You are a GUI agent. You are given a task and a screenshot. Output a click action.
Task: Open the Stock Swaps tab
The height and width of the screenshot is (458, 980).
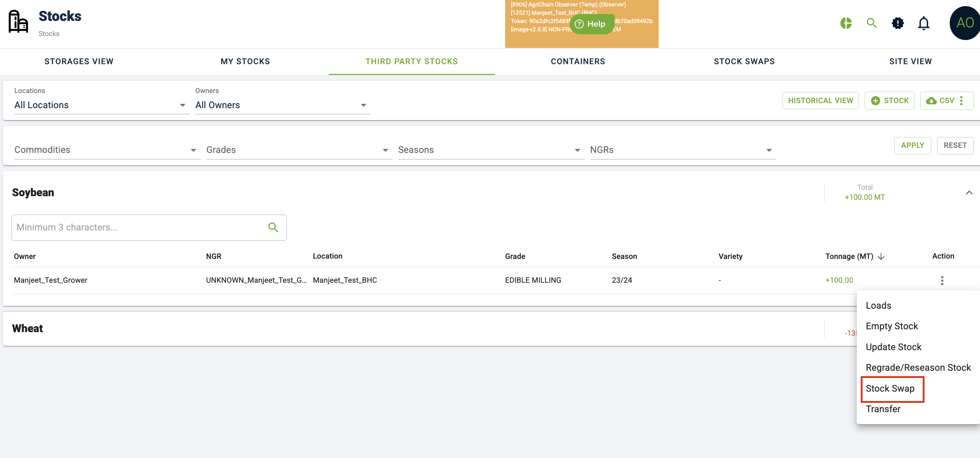[x=744, y=61]
